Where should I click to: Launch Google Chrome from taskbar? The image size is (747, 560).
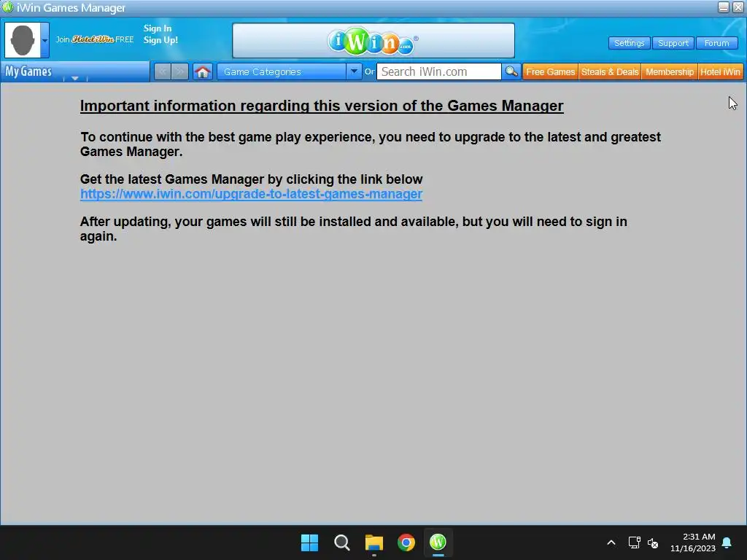[x=406, y=542]
